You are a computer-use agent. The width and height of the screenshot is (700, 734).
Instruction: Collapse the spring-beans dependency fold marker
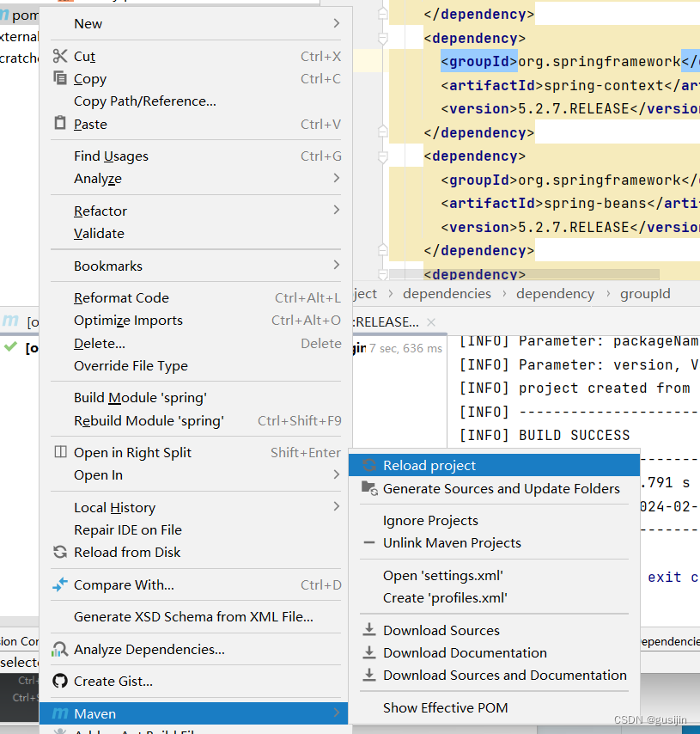pyautogui.click(x=383, y=156)
